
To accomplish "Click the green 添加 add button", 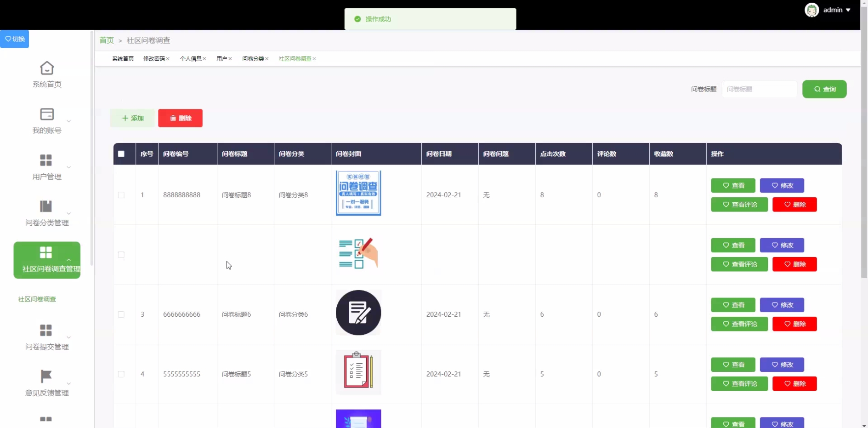I will (133, 118).
